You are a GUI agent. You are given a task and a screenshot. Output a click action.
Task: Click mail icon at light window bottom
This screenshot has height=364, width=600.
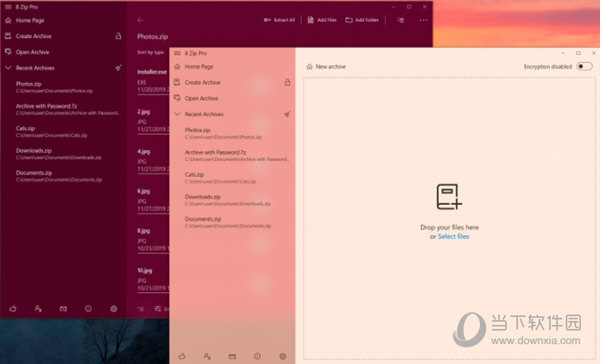click(x=232, y=356)
